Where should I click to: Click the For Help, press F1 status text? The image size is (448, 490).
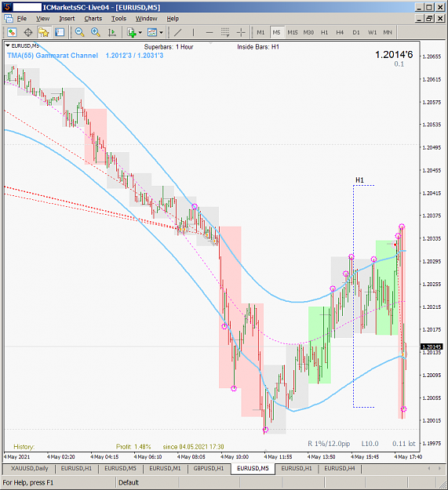coord(28,482)
